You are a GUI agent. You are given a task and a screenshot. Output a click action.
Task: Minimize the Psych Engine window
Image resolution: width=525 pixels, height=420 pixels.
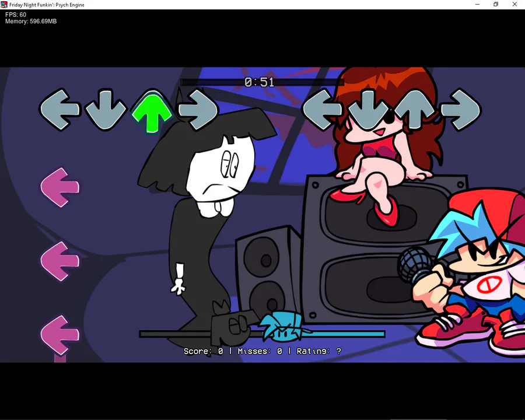tap(477, 4)
